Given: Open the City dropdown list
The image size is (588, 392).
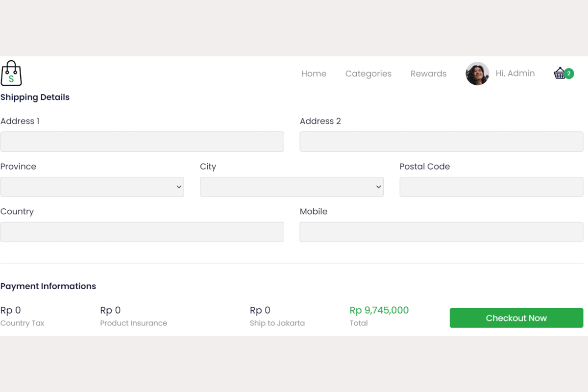Looking at the screenshot, I should tap(292, 187).
